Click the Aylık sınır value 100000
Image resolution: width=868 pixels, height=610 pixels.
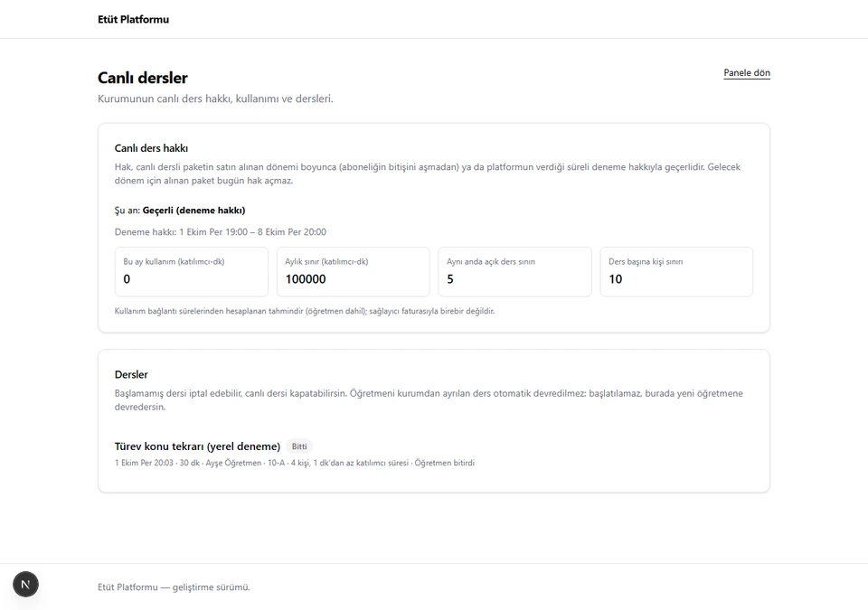[306, 279]
